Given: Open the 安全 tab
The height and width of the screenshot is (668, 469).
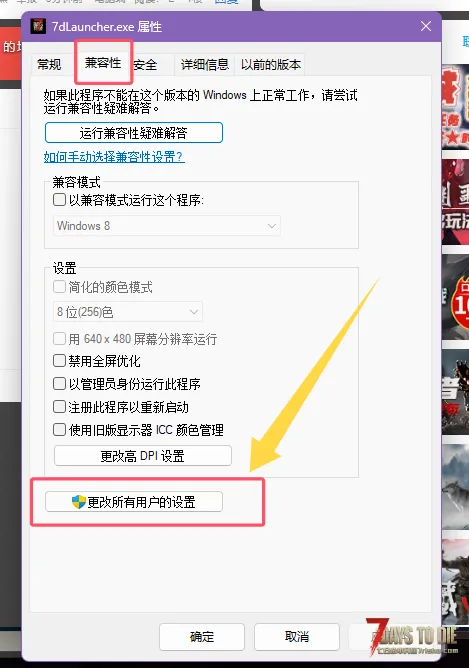Looking at the screenshot, I should pos(145,65).
